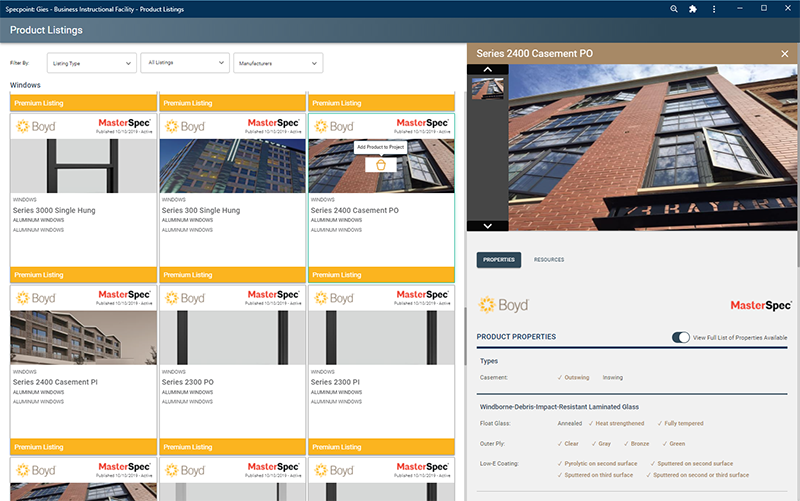Open the puzzle-piece extensions icon
The image size is (800, 501).
pyautogui.click(x=693, y=8)
